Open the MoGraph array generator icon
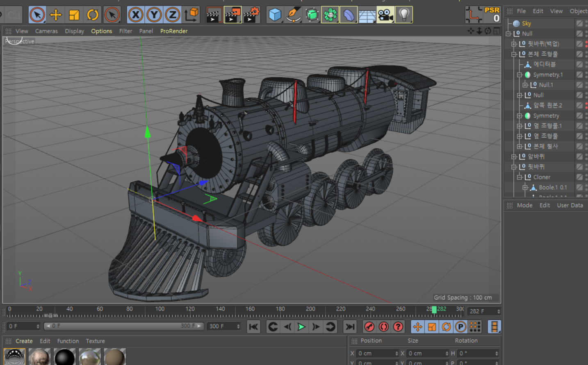Image resolution: width=588 pixels, height=365 pixels. coord(330,15)
